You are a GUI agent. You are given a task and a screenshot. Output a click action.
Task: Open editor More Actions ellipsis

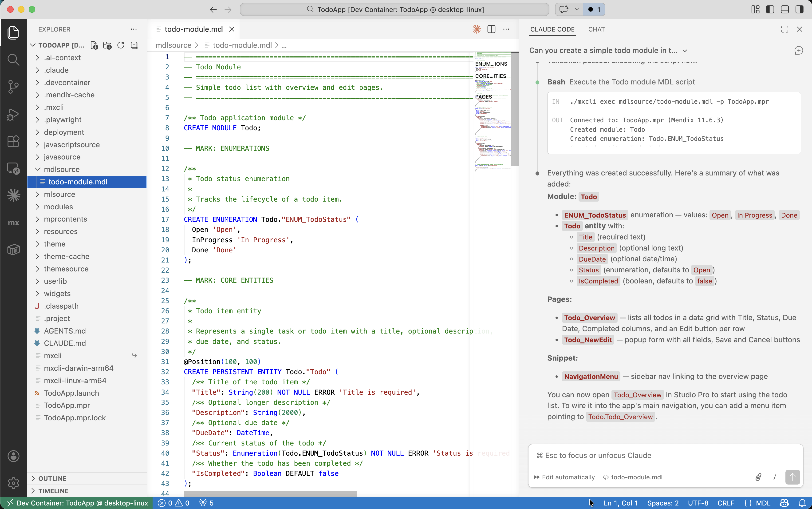tap(506, 29)
